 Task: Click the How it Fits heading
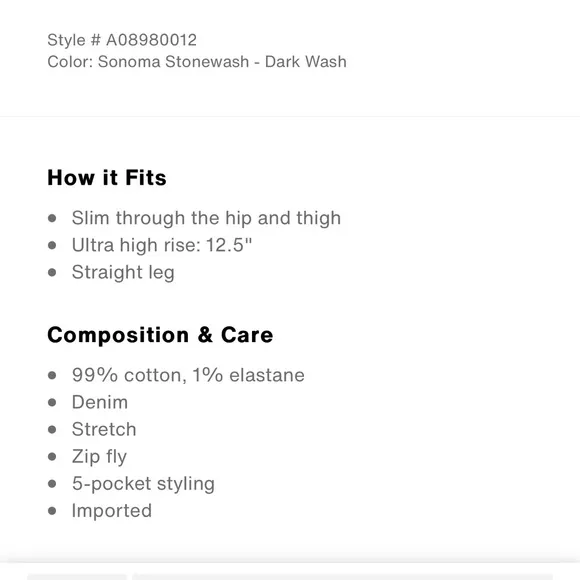107,178
